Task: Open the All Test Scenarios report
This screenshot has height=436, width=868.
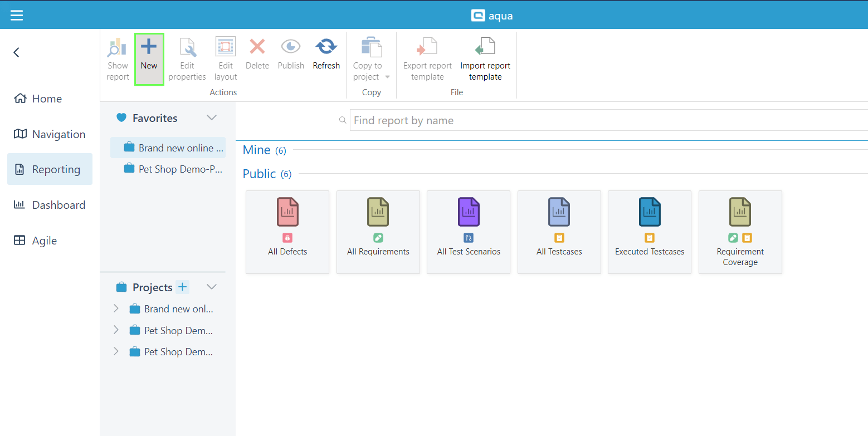Action: [x=469, y=232]
